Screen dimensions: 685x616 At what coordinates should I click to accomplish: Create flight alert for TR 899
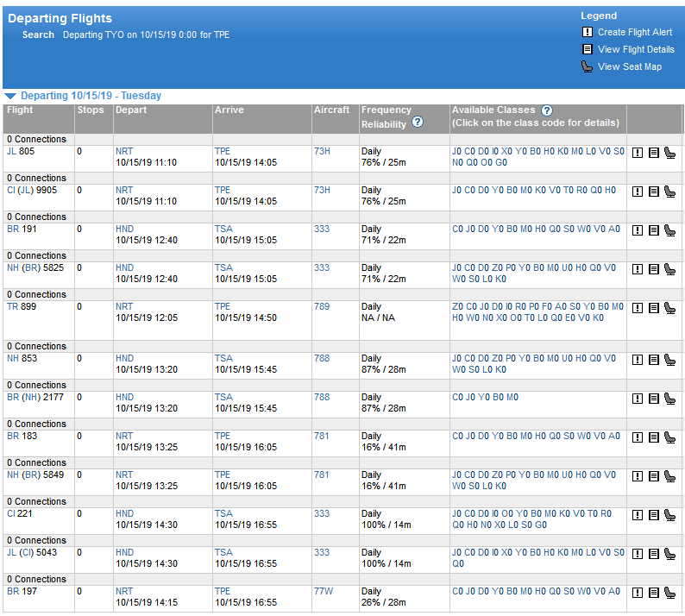pyautogui.click(x=638, y=309)
